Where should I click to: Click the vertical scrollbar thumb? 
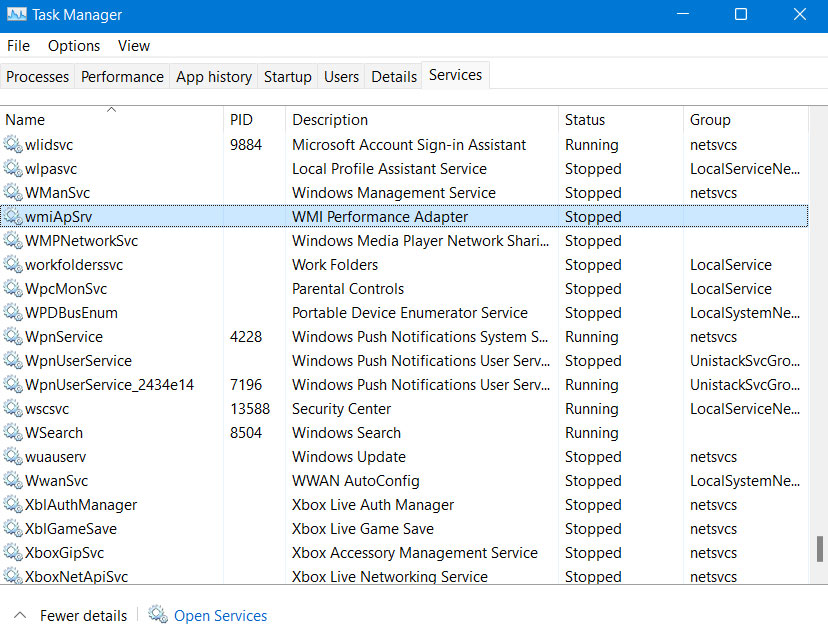pos(820,549)
